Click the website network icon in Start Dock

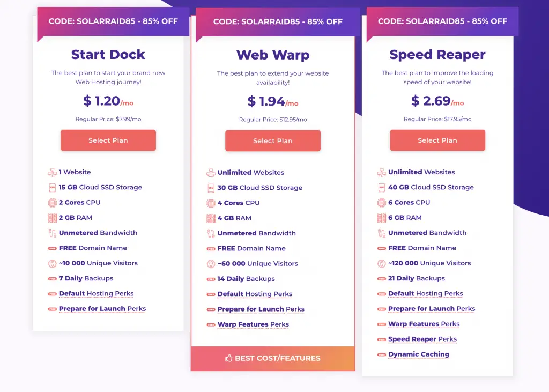tap(52, 172)
